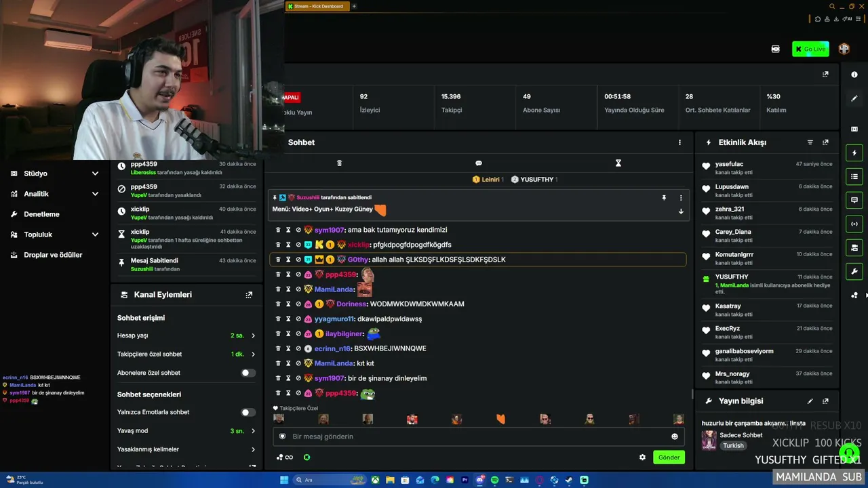
Task: Toggle the channel actions icon in right sidebar
Action: (854, 248)
